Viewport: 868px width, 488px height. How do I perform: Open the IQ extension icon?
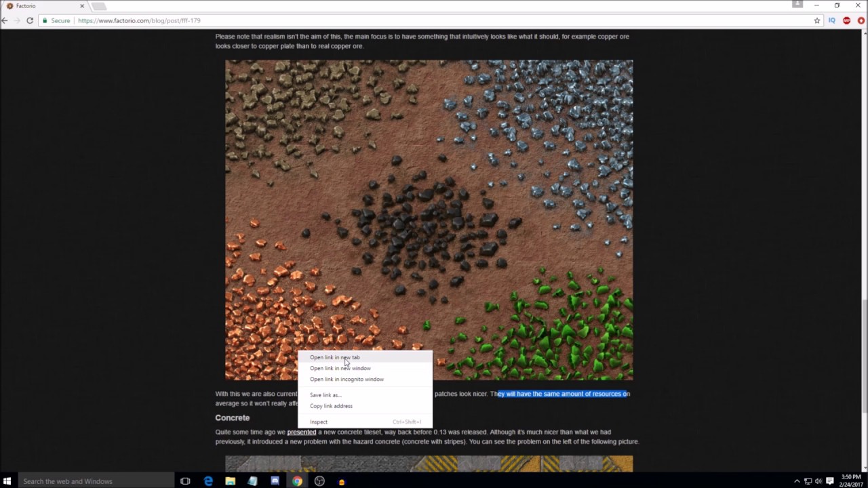[832, 21]
